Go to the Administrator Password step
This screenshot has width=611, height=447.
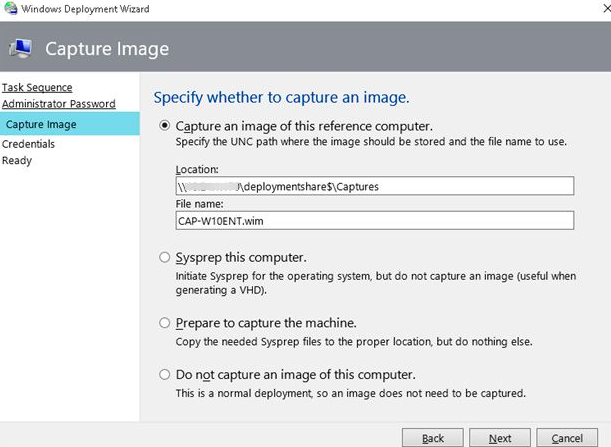pos(59,104)
